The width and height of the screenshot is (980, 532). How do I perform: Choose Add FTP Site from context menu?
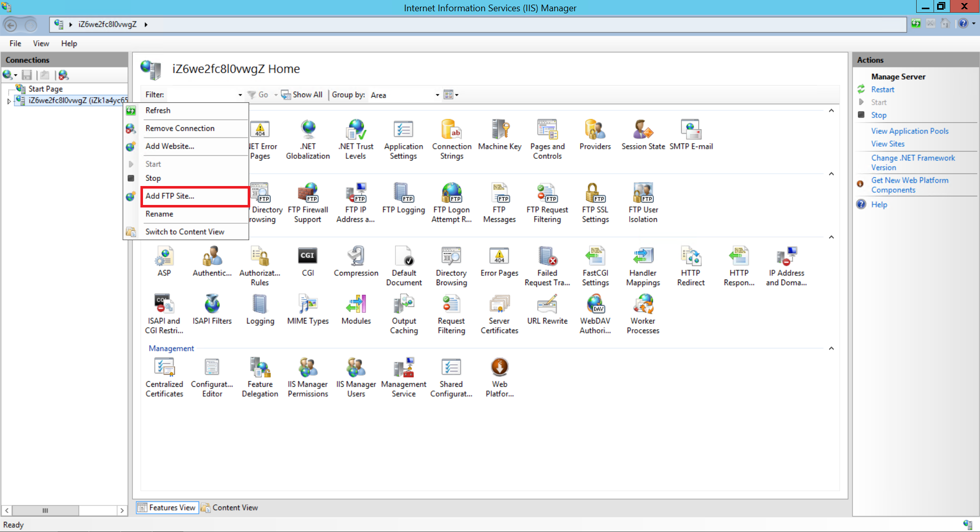pos(195,196)
